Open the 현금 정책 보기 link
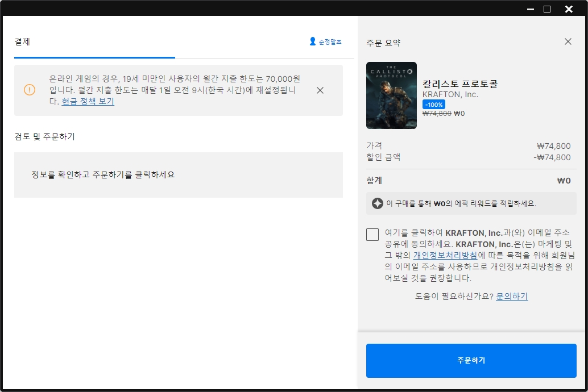 pos(88,101)
